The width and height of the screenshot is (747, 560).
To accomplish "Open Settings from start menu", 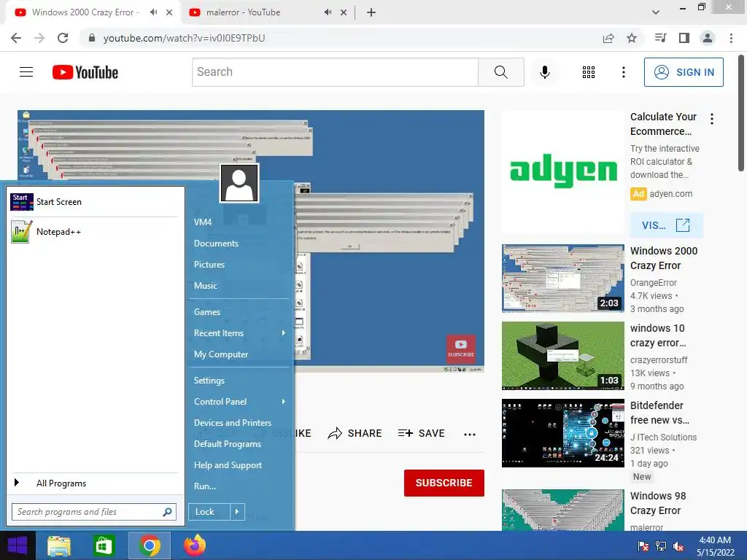I will click(209, 381).
